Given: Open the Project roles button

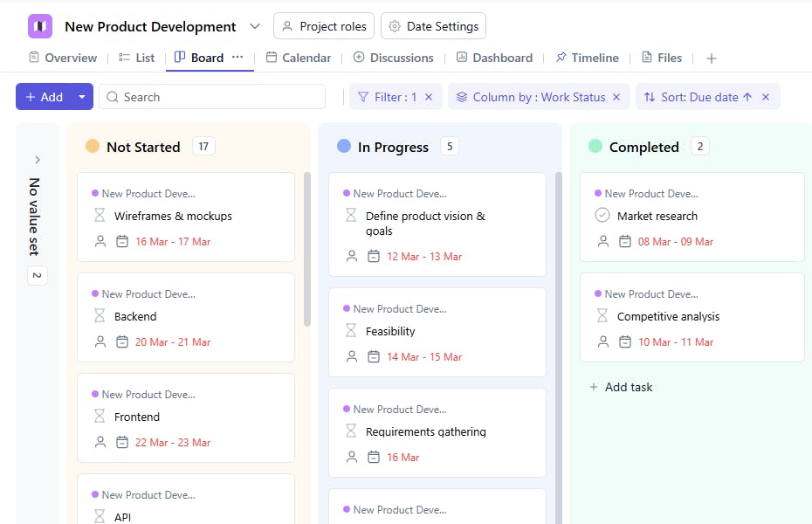Looking at the screenshot, I should pyautogui.click(x=324, y=26).
